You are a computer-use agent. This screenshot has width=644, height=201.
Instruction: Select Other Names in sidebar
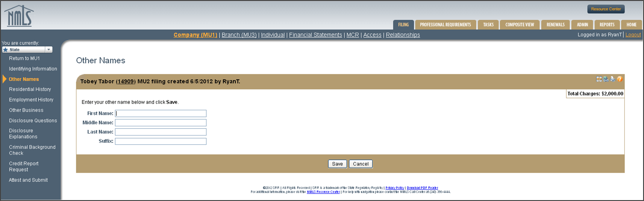(x=24, y=79)
